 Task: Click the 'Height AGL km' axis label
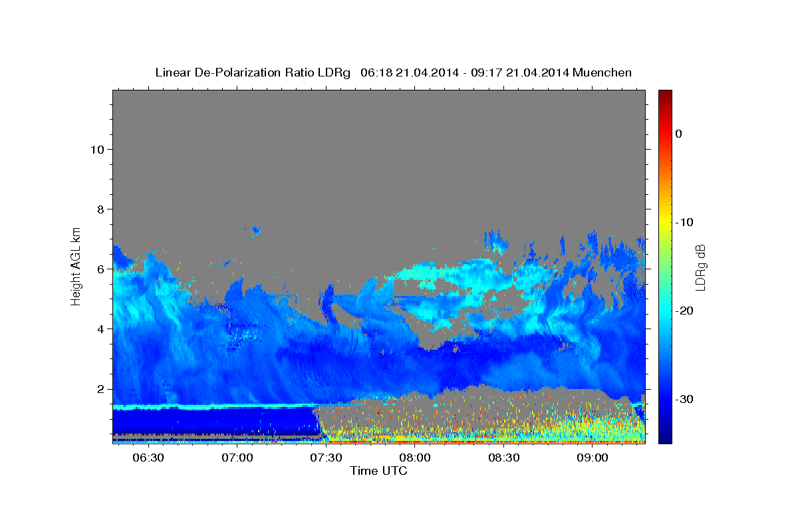point(76,266)
